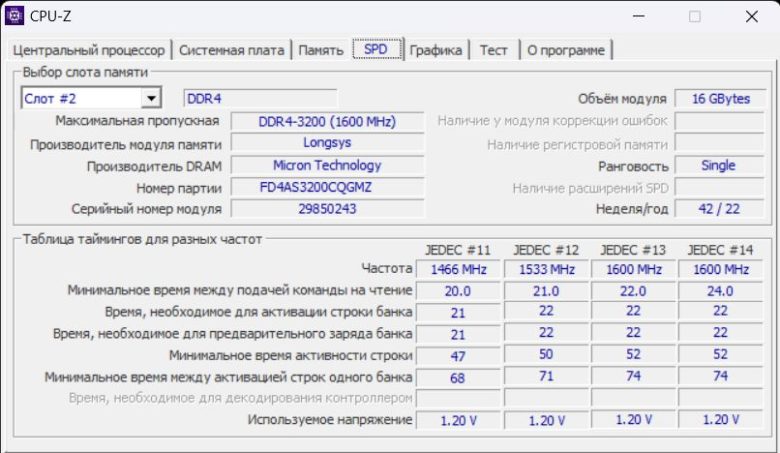Open the Системная плата tab
This screenshot has height=453, width=780.
coord(231,50)
